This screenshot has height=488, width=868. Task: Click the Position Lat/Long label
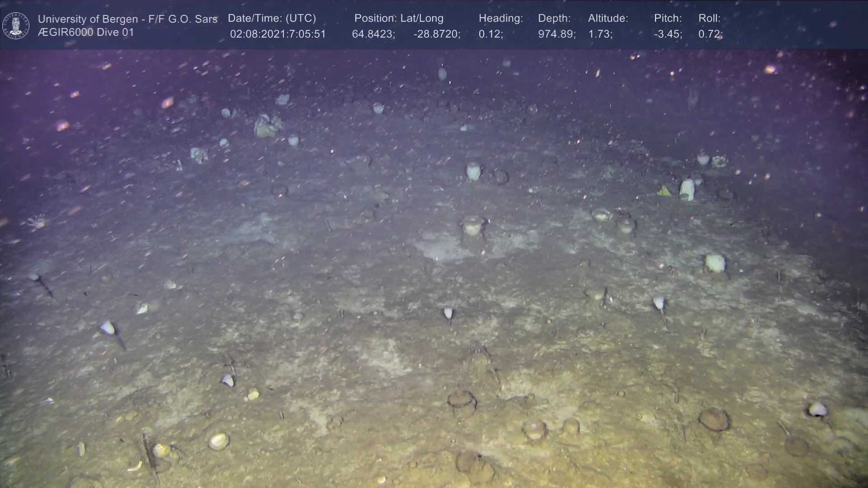(x=399, y=18)
